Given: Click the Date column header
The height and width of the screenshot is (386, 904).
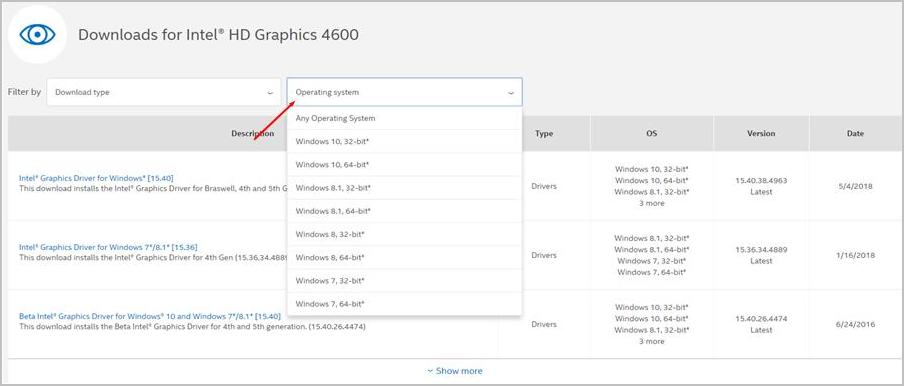Looking at the screenshot, I should pyautogui.click(x=856, y=133).
